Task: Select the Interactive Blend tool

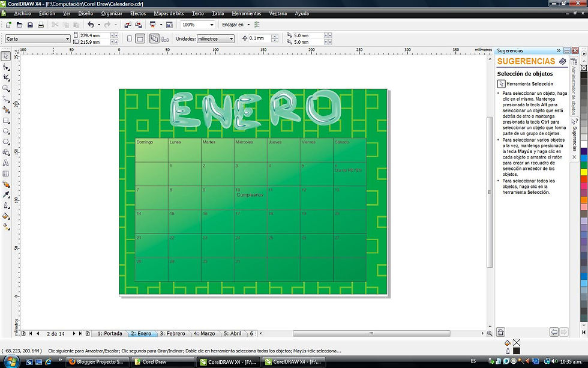Action: (6, 184)
